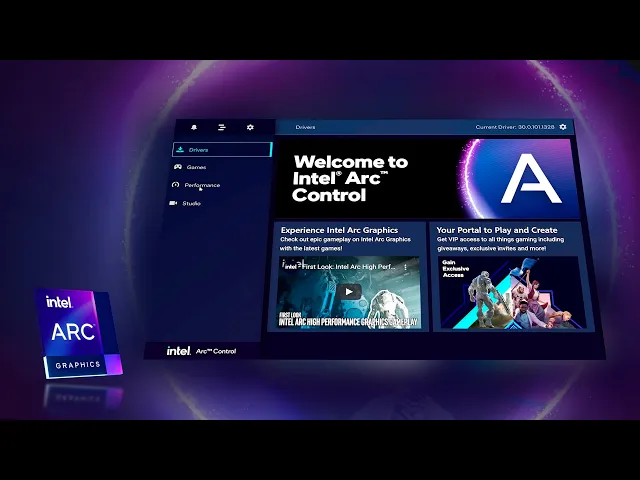Click the Games controller icon
Viewport: 640px width, 480px height.
pyautogui.click(x=178, y=167)
